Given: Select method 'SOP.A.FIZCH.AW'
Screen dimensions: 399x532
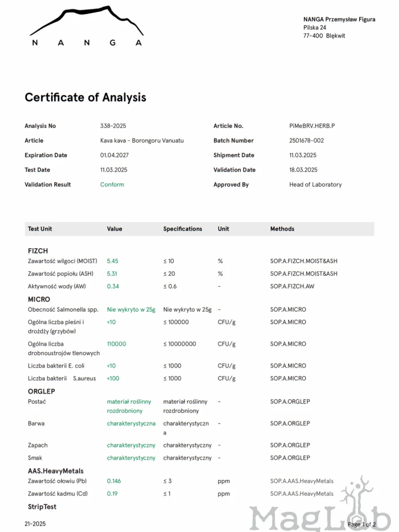Looking at the screenshot, I should point(292,286).
